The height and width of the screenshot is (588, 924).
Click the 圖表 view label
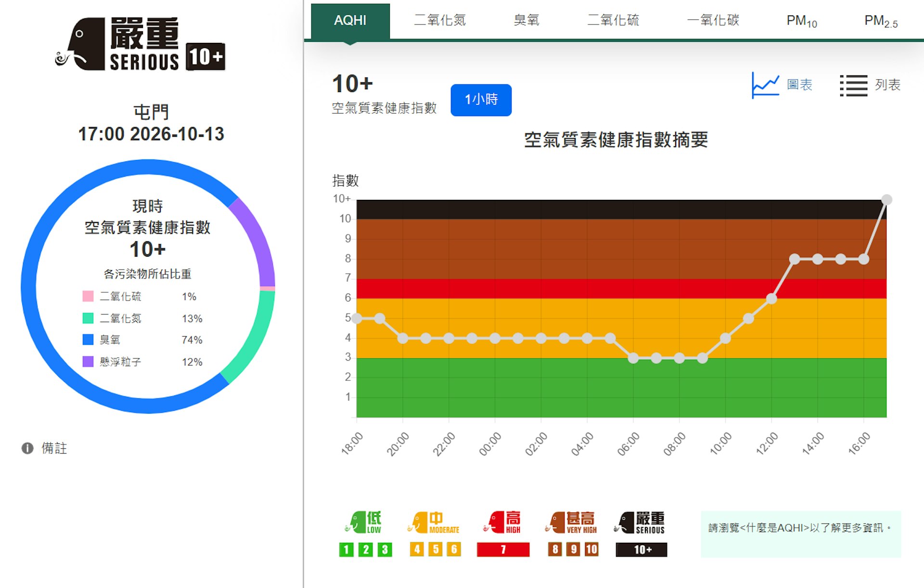(799, 85)
